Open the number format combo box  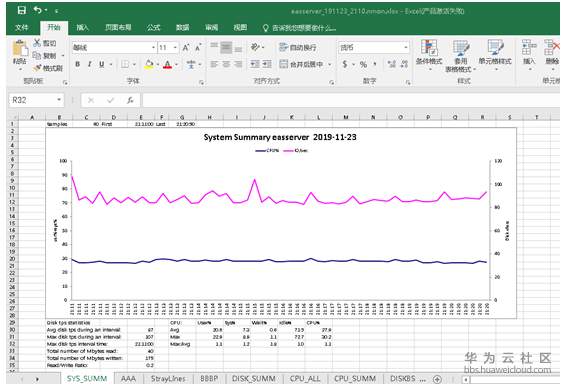pyautogui.click(x=373, y=47)
